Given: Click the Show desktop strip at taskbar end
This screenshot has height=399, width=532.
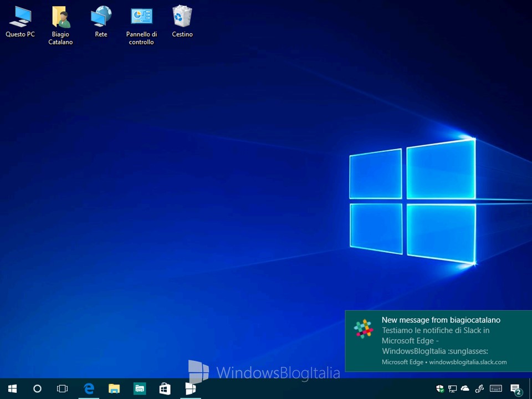Looking at the screenshot, I should [x=530, y=389].
